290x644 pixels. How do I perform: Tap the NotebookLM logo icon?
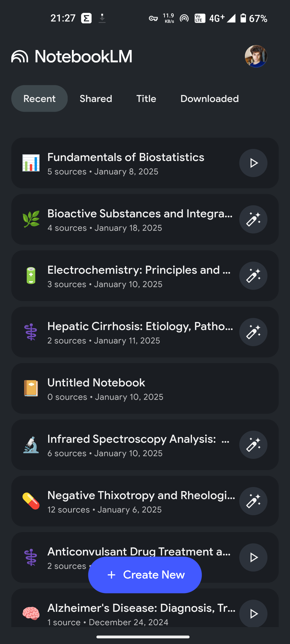click(20, 56)
